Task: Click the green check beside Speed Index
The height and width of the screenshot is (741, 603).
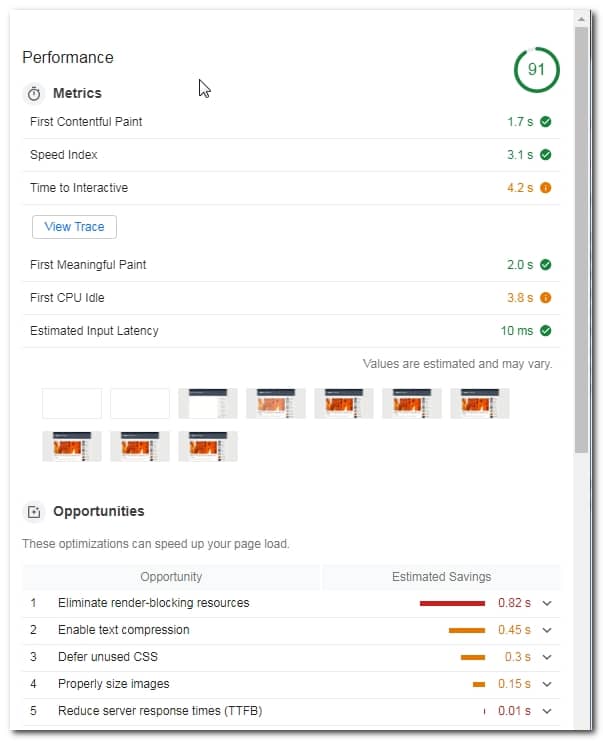Action: (x=545, y=155)
